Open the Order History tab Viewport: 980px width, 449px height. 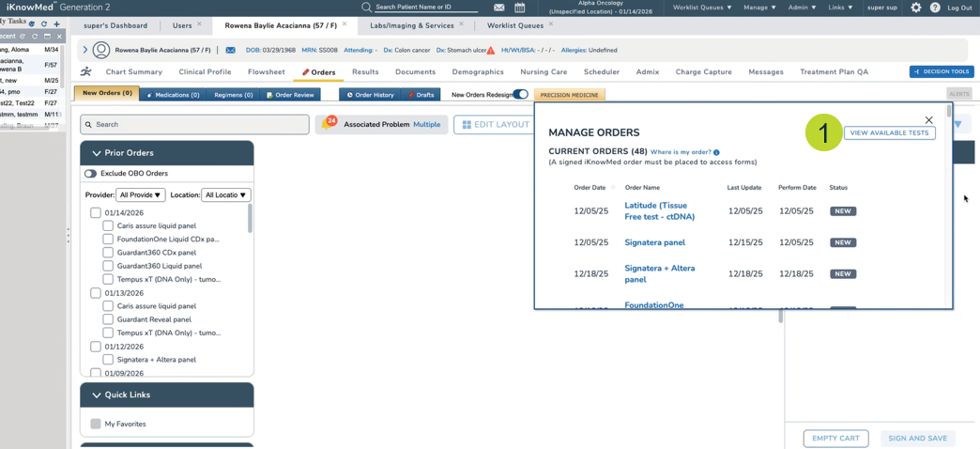click(371, 95)
